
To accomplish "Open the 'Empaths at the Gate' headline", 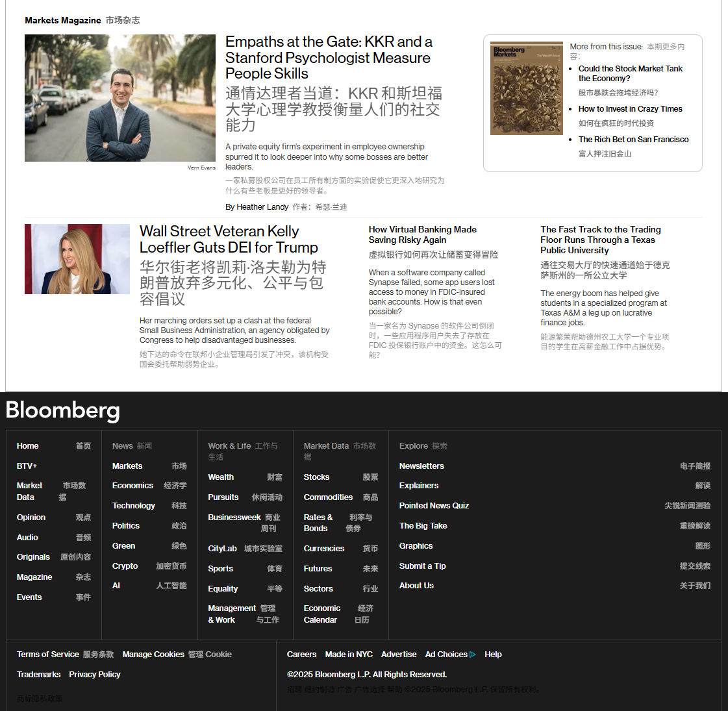I will tap(329, 58).
